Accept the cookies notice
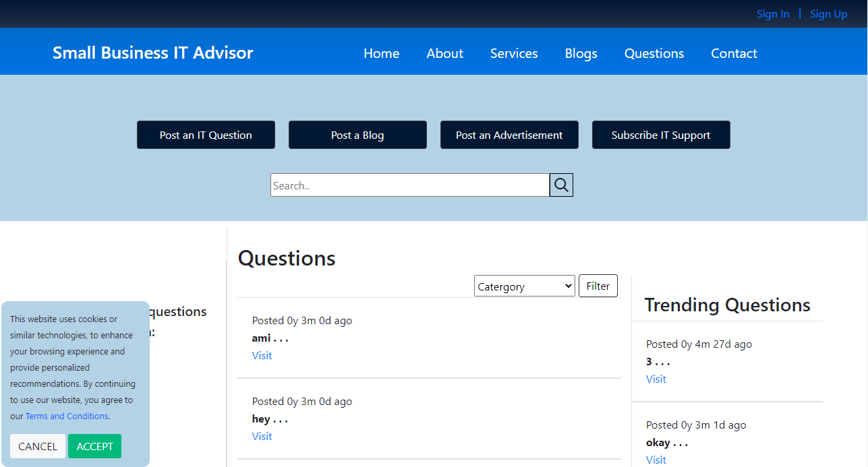The image size is (868, 467). coord(94,446)
